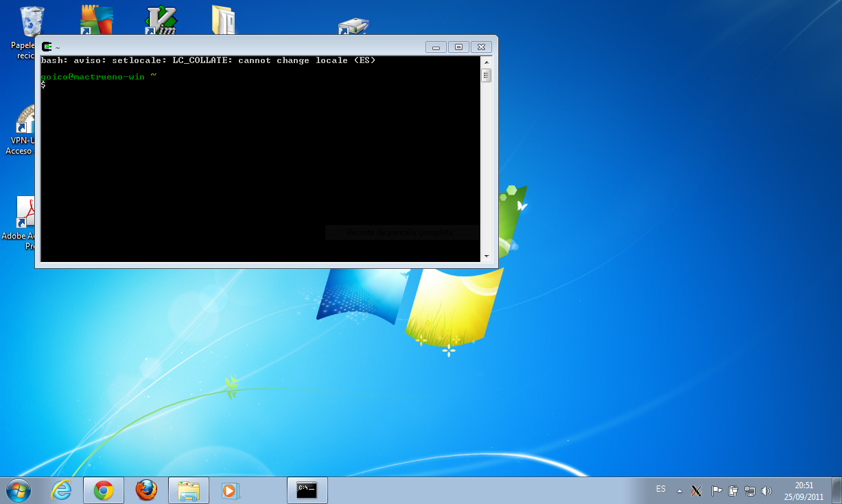This screenshot has width=842, height=504.
Task: Click the ES language indicator
Action: (x=661, y=489)
